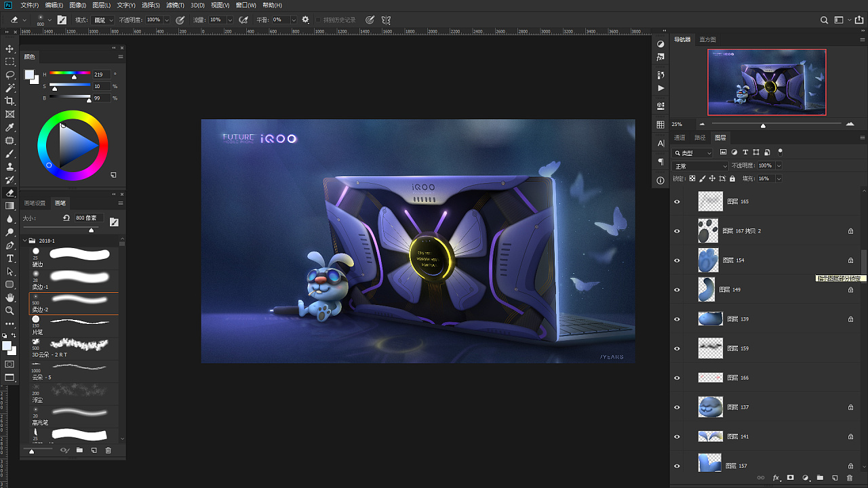Select the Lasso tool
This screenshot has height=488, width=868.
coord(10,75)
